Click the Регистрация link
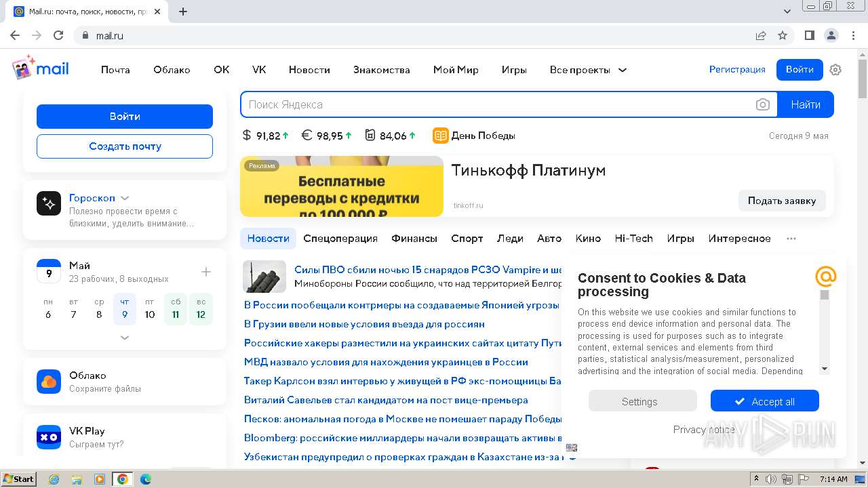Screen dimensions: 868x488 point(737,69)
